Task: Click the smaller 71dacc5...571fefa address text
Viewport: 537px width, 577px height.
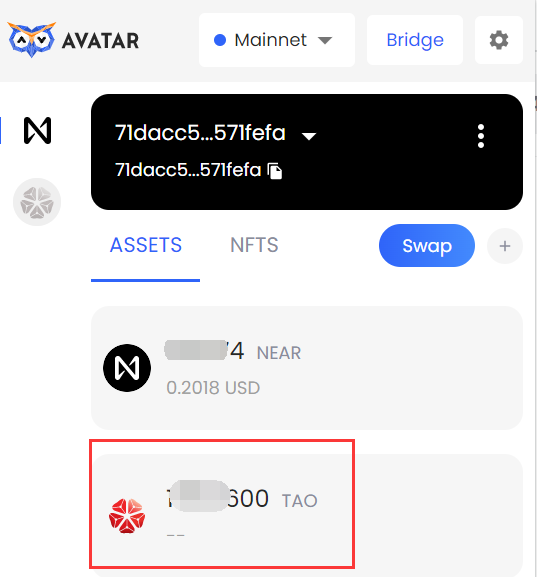Action: [x=188, y=170]
